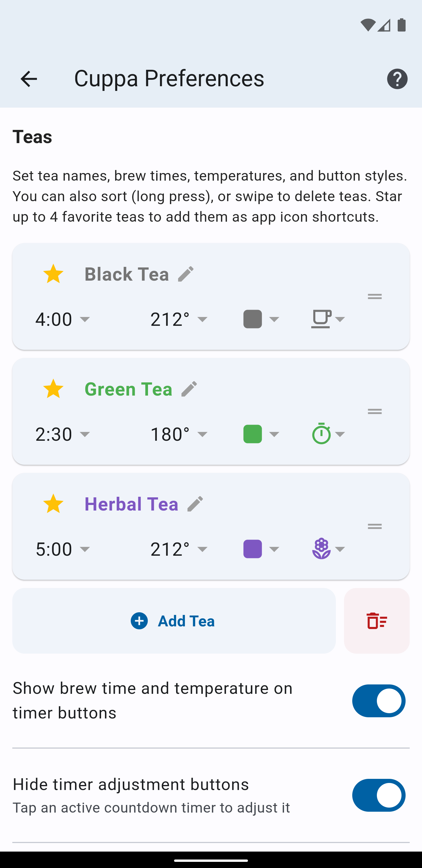The height and width of the screenshot is (868, 422).
Task: Disable show brew time and temperature switch
Action: tap(379, 701)
